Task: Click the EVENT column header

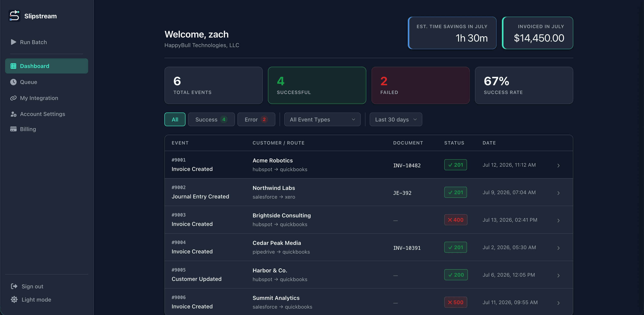Action: [180, 143]
